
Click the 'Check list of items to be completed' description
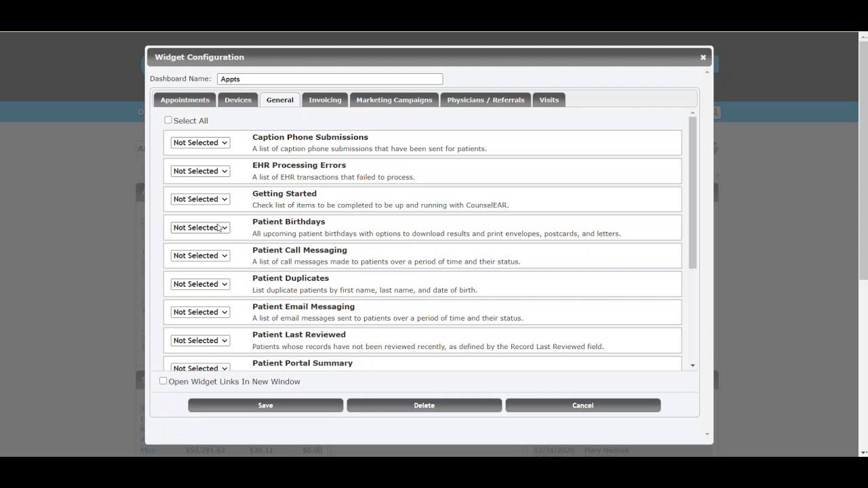pyautogui.click(x=380, y=205)
